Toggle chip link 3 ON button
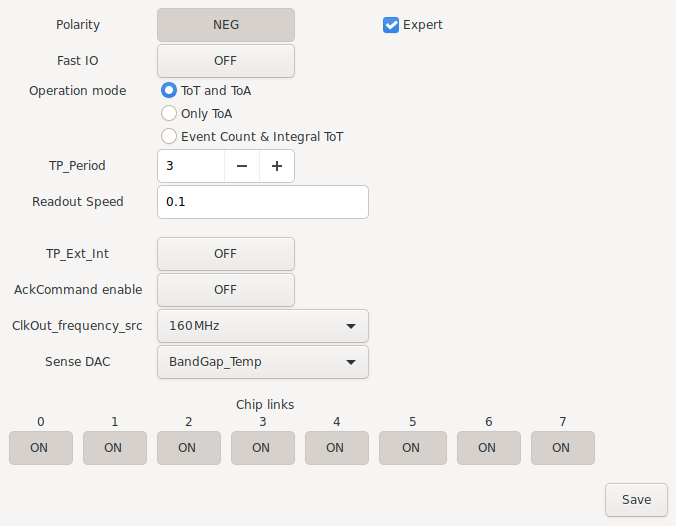 pyautogui.click(x=263, y=448)
